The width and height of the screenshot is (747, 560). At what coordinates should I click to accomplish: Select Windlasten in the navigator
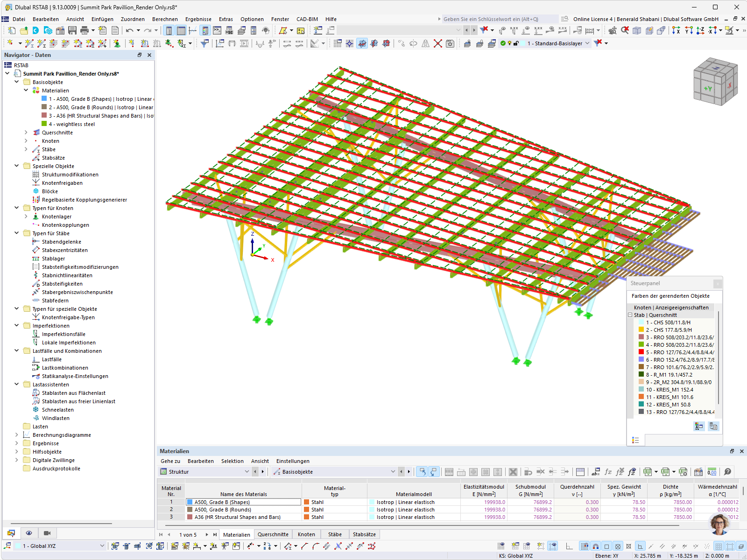tap(56, 418)
